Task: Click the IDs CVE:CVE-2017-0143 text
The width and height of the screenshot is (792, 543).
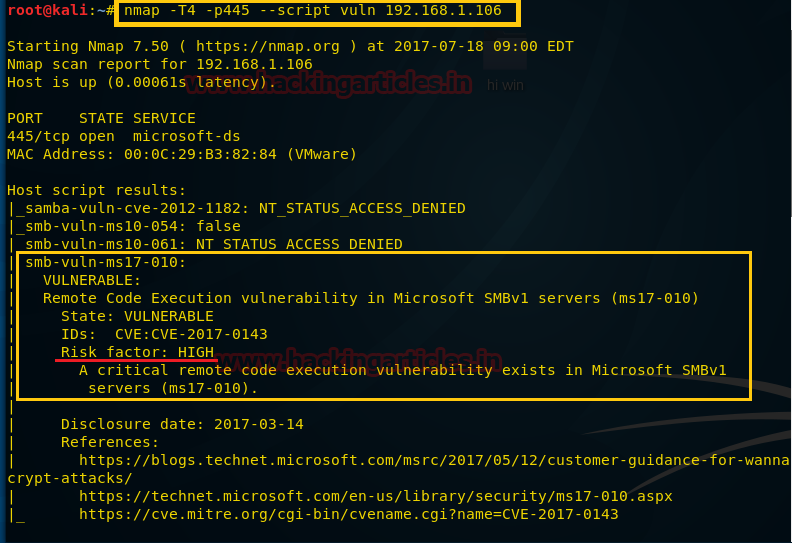Action: click(x=164, y=334)
